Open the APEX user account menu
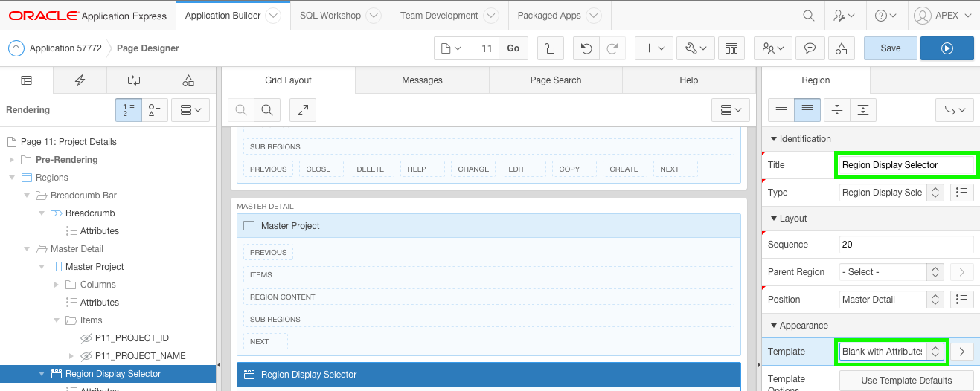 943,15
